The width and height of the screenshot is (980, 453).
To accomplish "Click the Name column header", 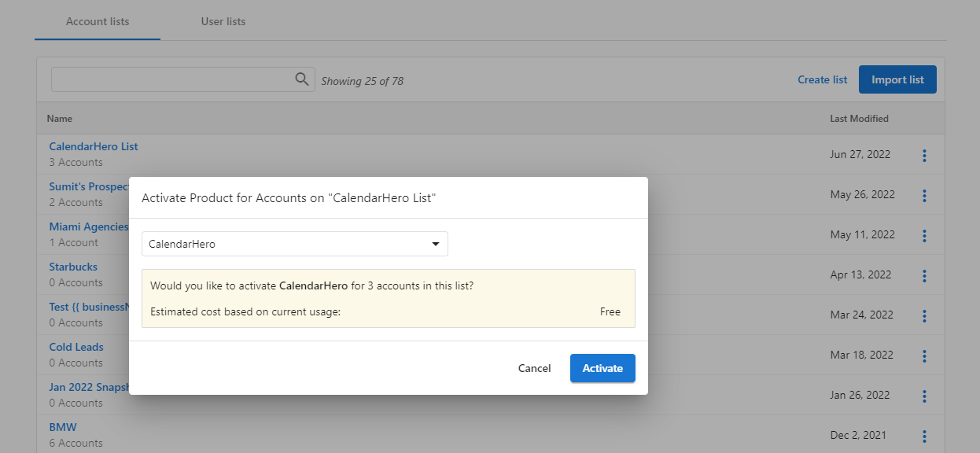I will (x=60, y=119).
